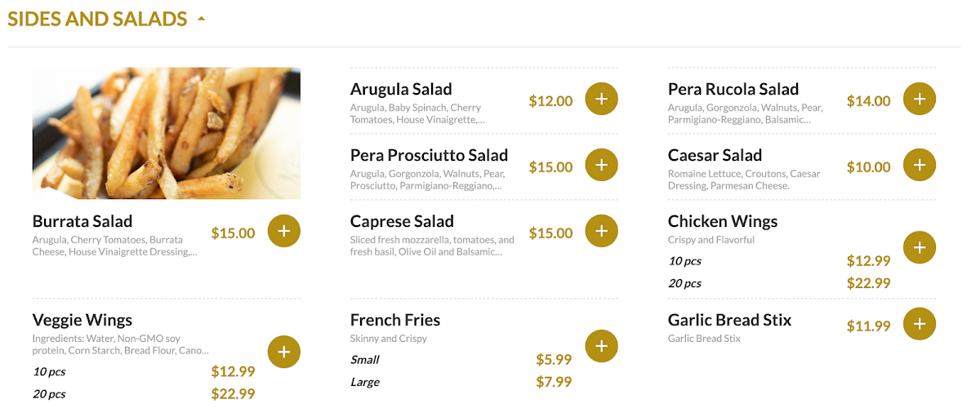Select 20 pcs option for Chicken Wings
This screenshot has width=980, height=408.
684,283
